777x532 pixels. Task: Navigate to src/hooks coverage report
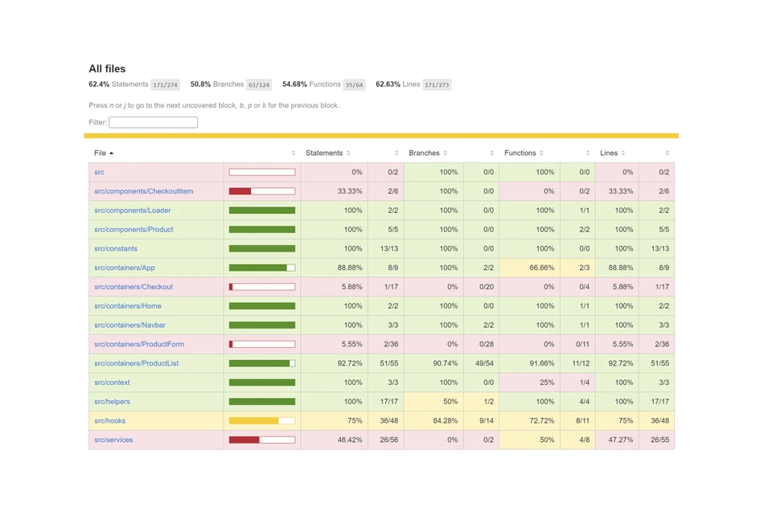pyautogui.click(x=109, y=421)
